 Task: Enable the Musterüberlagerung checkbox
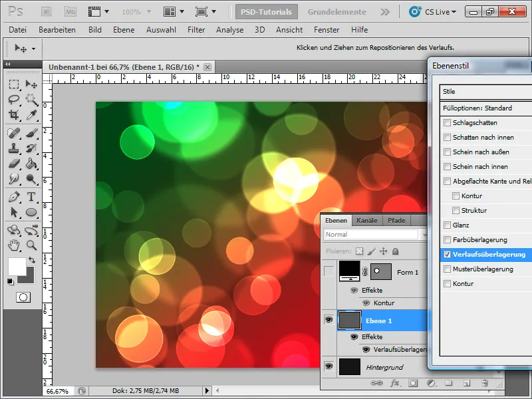coord(447,269)
